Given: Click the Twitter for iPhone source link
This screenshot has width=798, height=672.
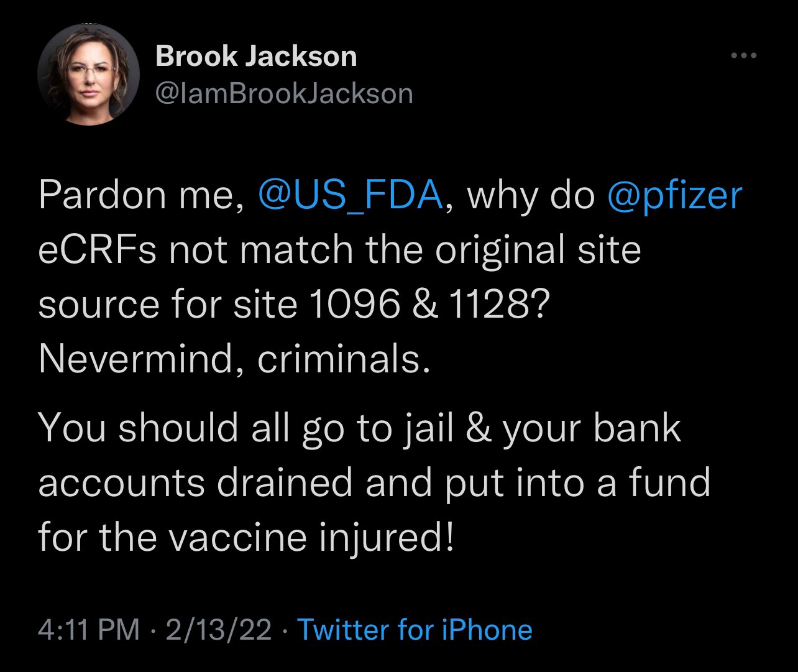Looking at the screenshot, I should 415,630.
